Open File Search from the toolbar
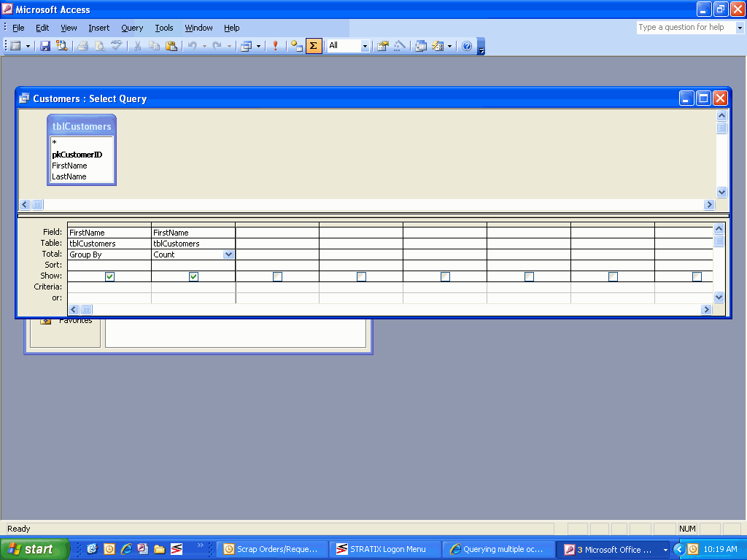The image size is (747, 560). tap(61, 46)
